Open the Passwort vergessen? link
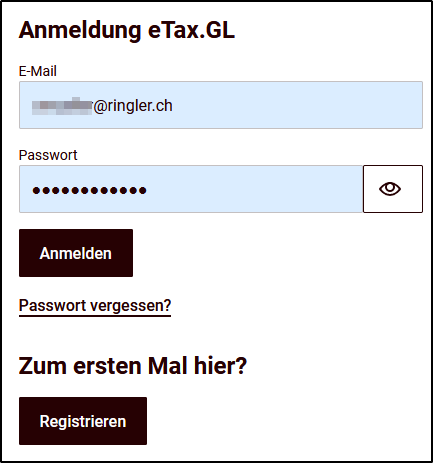The height and width of the screenshot is (463, 433). 95,306
